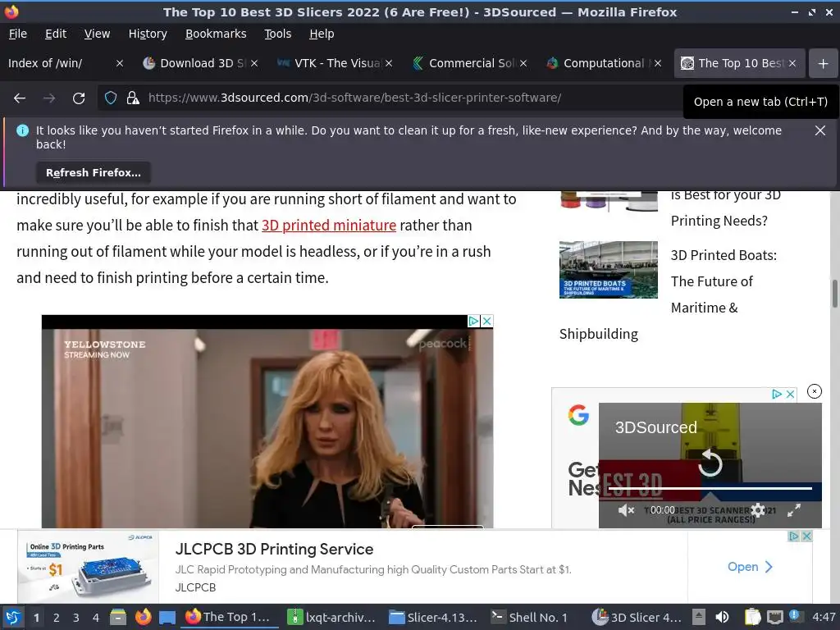
Task: Switch to Computational tab
Action: click(603, 63)
